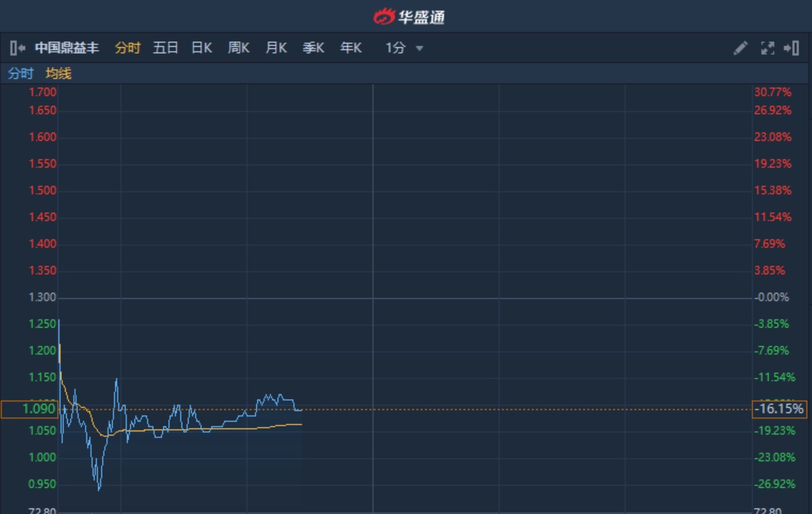Screen dimensions: 812x514
Task: Switch to the 日K chart tab
Action: (202, 48)
